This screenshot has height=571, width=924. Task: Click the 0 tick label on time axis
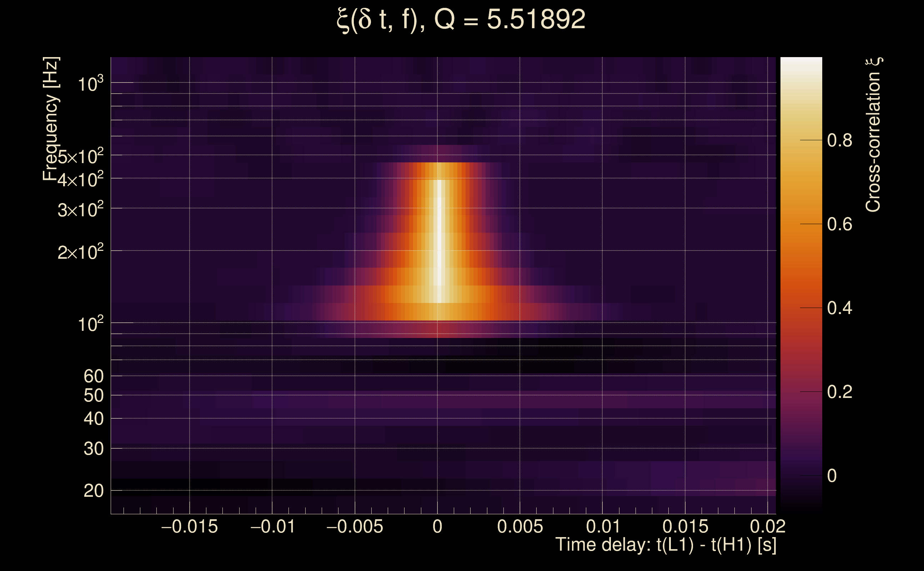pyautogui.click(x=437, y=526)
